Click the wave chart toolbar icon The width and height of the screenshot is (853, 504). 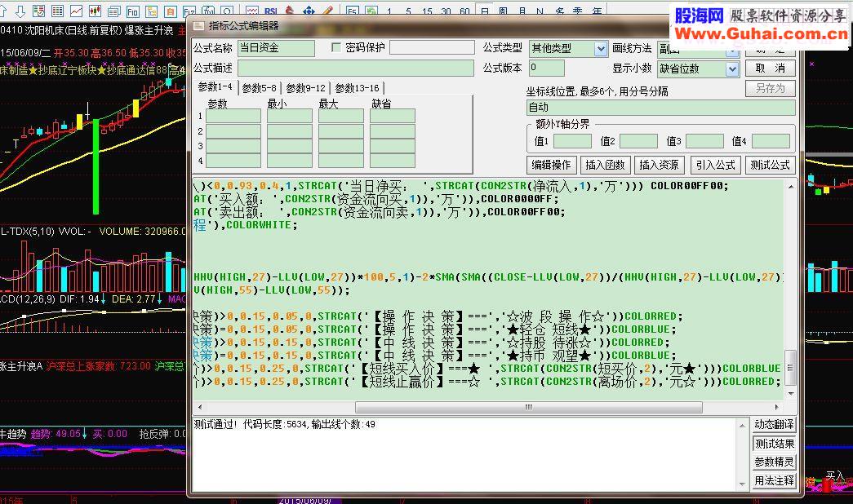pos(252,11)
